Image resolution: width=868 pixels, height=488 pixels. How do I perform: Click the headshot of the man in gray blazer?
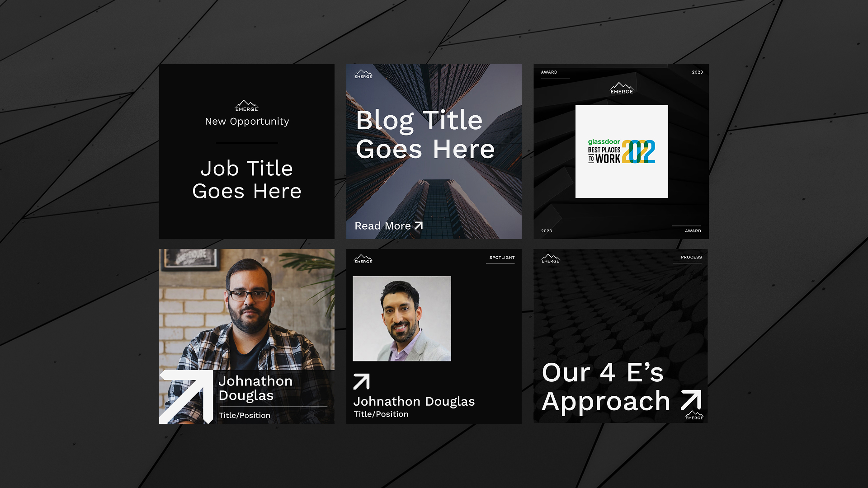402,319
